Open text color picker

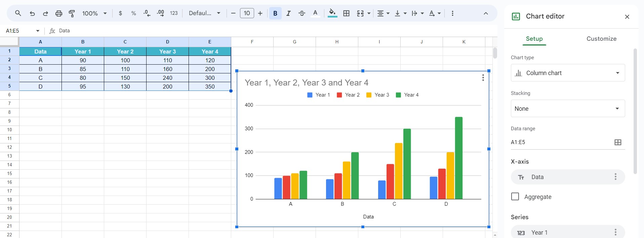tap(315, 13)
